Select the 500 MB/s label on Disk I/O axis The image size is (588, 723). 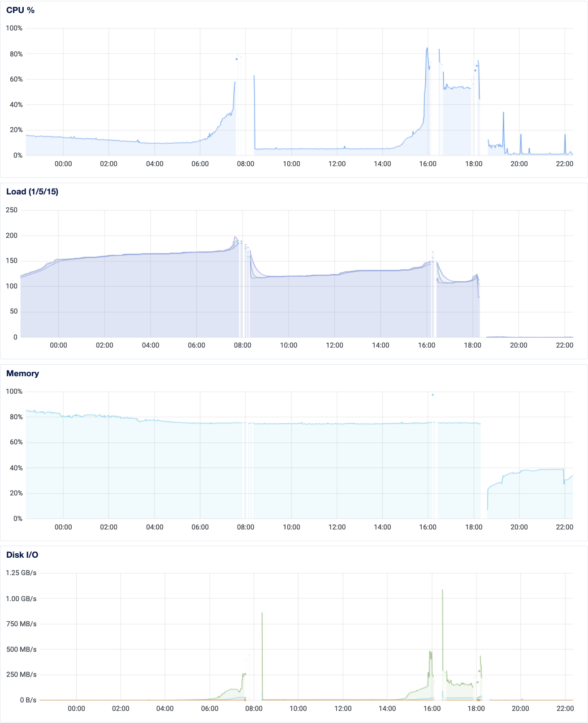click(x=22, y=650)
